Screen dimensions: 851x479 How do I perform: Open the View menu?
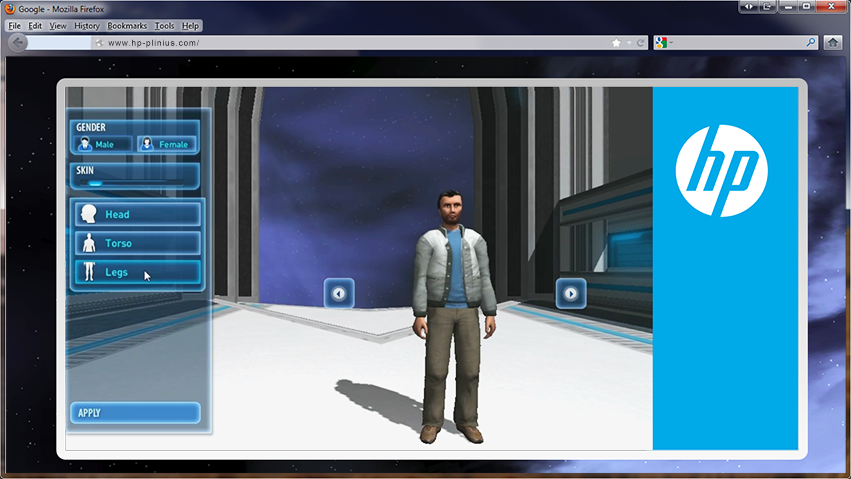(58, 26)
